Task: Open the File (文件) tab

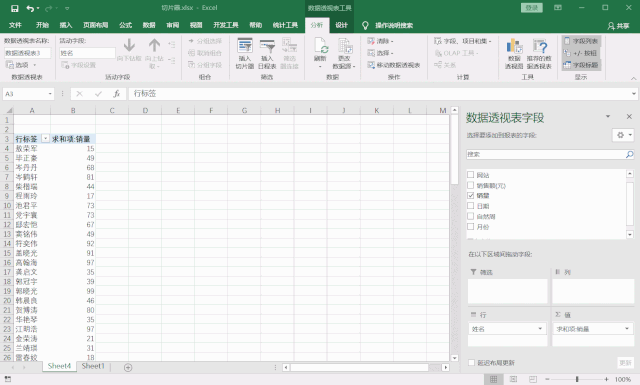Action: 15,25
